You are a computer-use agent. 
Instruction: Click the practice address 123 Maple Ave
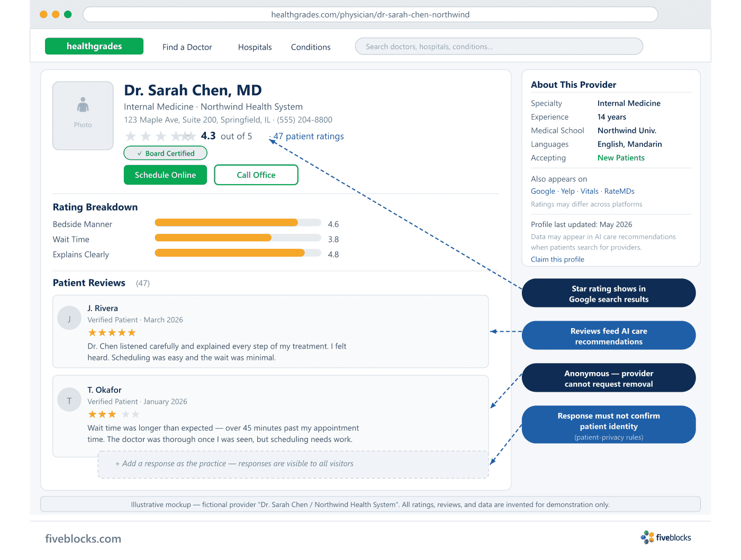click(x=197, y=120)
